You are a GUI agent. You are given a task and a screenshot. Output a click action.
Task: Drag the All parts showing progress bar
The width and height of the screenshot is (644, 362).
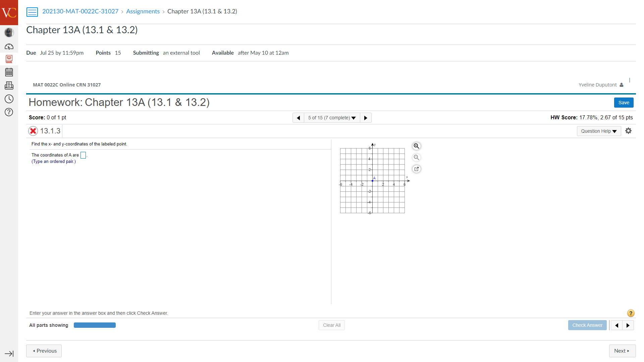(95, 325)
